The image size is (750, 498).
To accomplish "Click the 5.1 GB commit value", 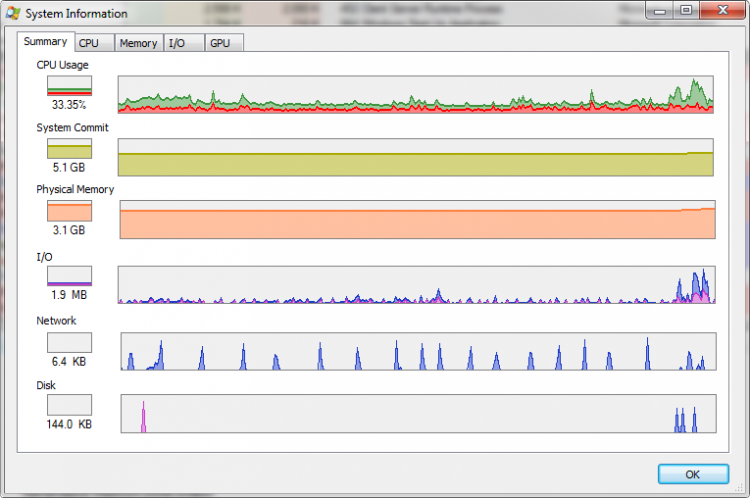I will click(x=69, y=167).
